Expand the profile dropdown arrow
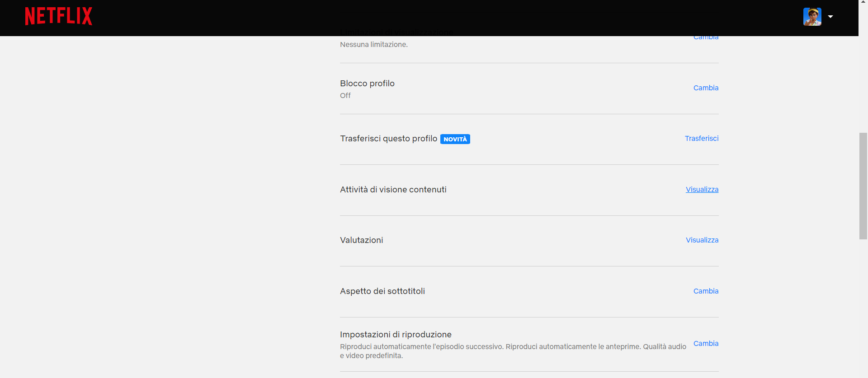Image resolution: width=868 pixels, height=378 pixels. [830, 17]
